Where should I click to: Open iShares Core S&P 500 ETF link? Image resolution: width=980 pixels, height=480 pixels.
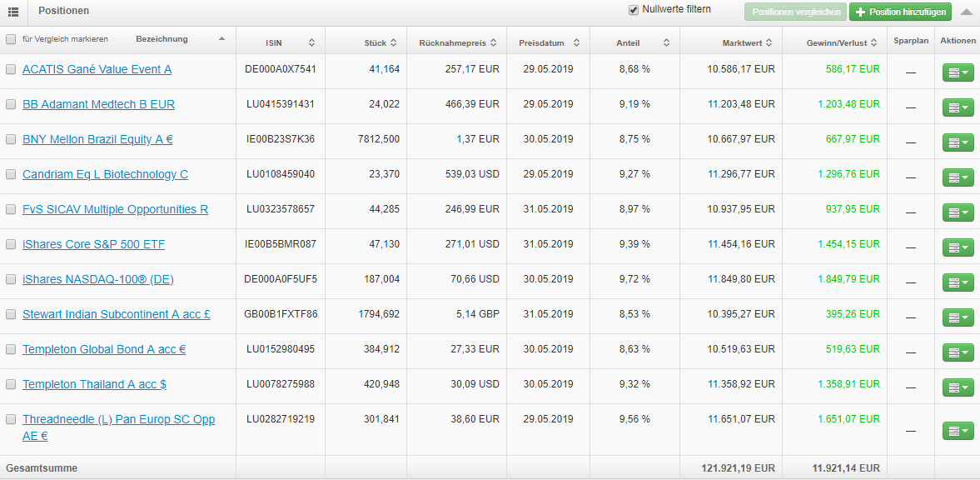point(94,245)
